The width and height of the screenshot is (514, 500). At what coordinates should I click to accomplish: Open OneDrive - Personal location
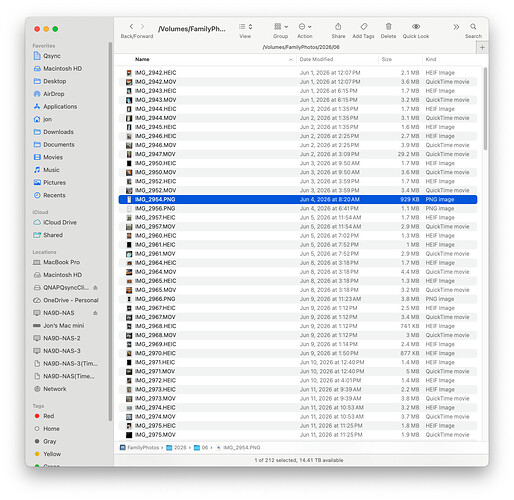click(x=71, y=300)
